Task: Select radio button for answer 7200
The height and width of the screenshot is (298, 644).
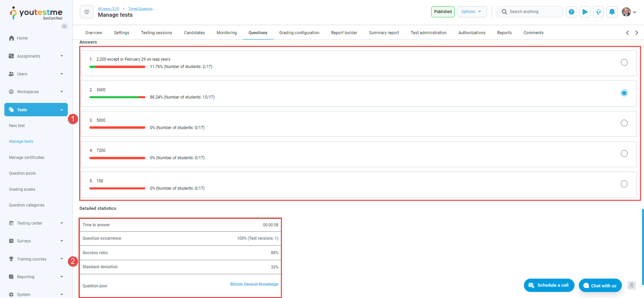Action: click(x=624, y=154)
